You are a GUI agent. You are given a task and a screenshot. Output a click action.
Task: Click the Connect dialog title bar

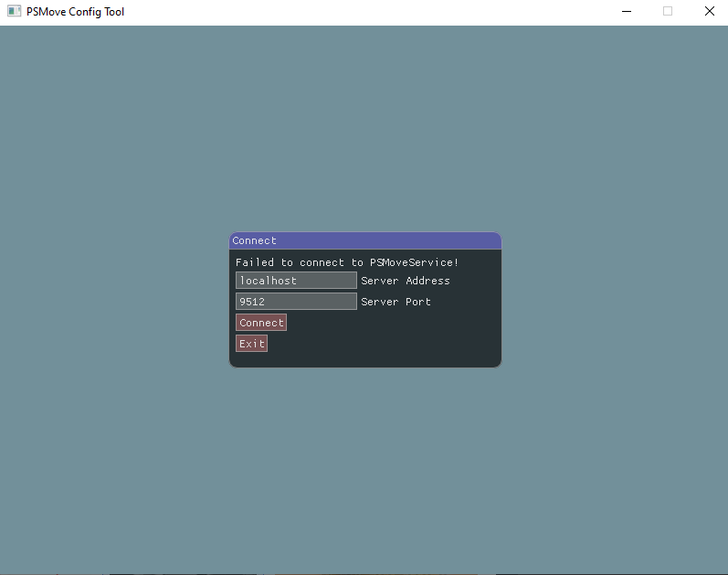(x=365, y=240)
